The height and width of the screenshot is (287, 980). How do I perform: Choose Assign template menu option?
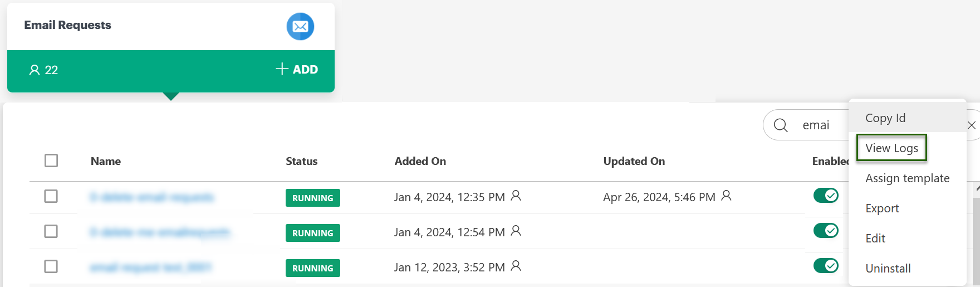click(907, 178)
